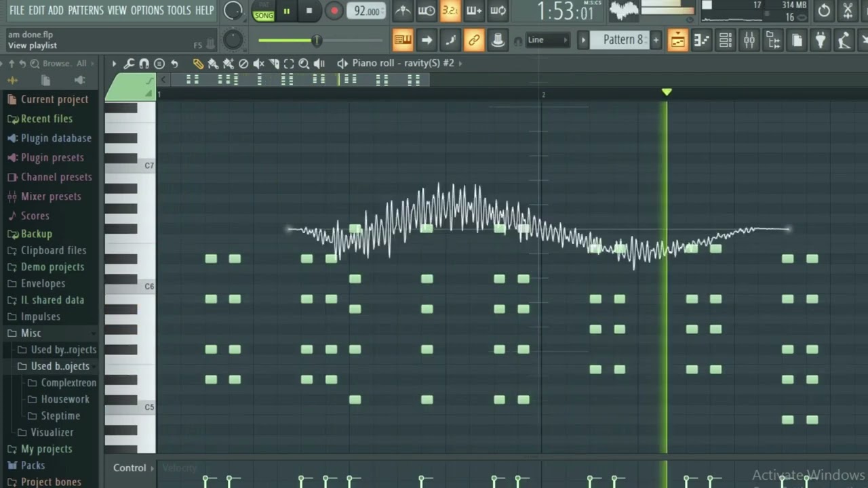Open the piano roll Stamp menu
Screen dimensions: 868x488
(x=159, y=64)
